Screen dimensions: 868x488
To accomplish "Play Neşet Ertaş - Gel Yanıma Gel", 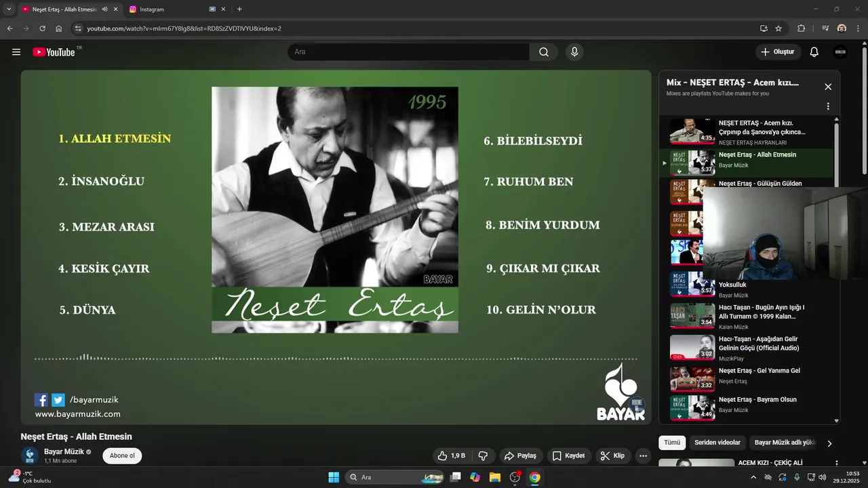I will point(746,379).
